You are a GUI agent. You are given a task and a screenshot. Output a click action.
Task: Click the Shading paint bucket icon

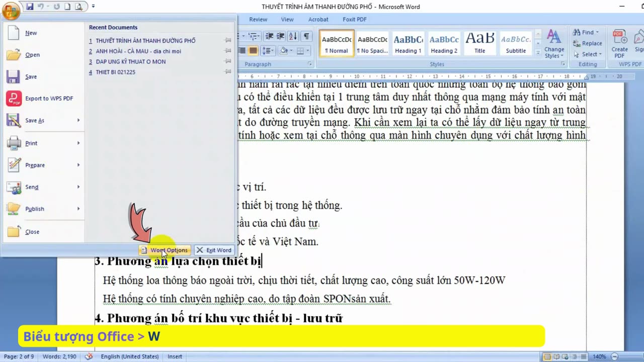284,51
